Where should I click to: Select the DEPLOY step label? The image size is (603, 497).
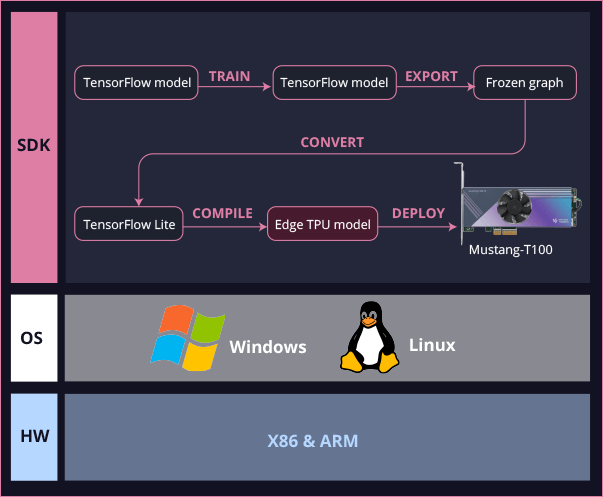(x=418, y=213)
